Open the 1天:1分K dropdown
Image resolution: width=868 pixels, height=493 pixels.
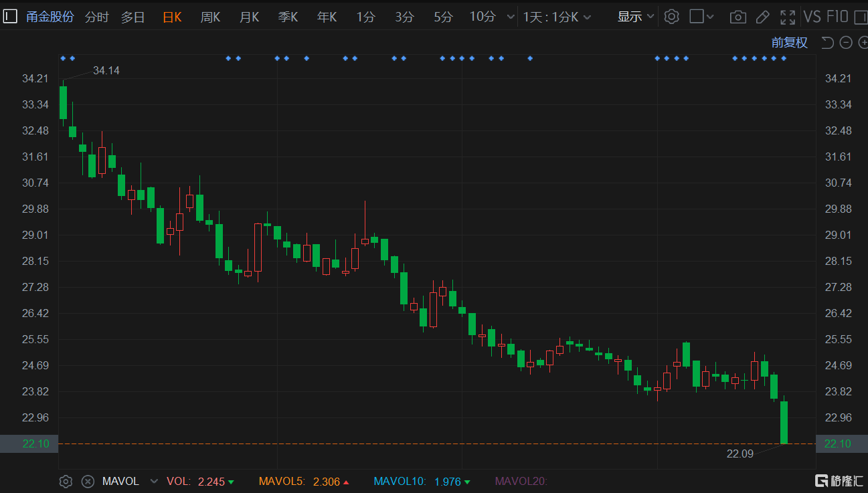[557, 17]
